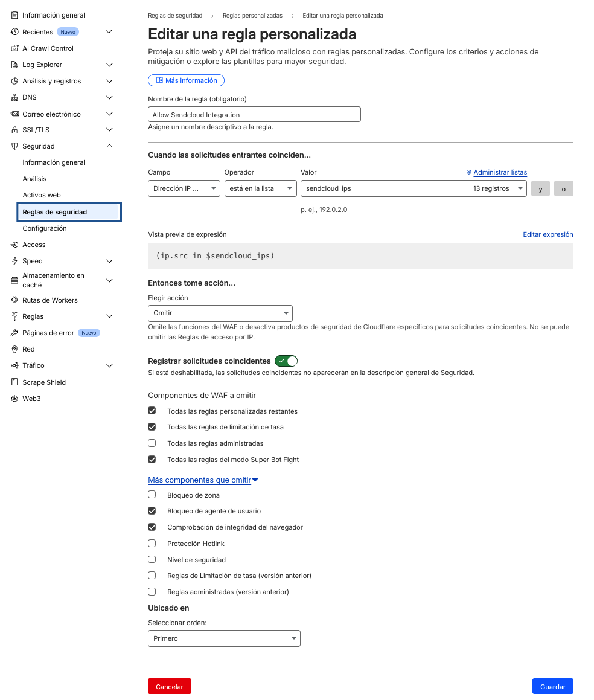This screenshot has width=594, height=700.
Task: Expand the Seleccionar orden dropdown
Action: pyautogui.click(x=224, y=638)
